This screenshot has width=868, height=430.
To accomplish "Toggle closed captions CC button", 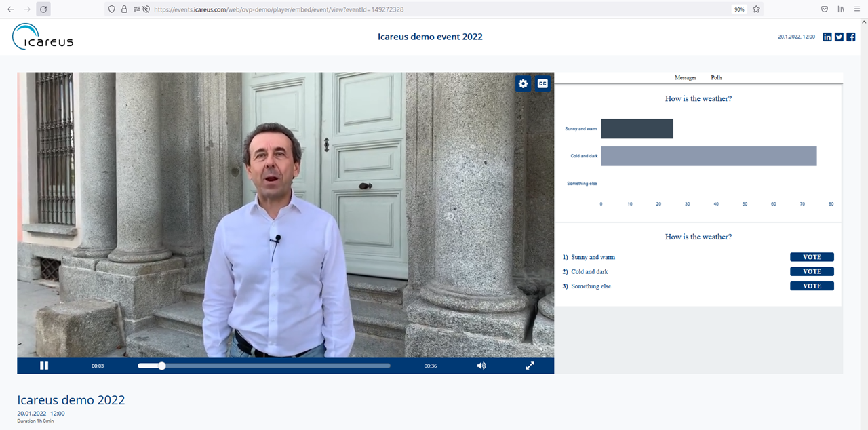I will pyautogui.click(x=542, y=83).
